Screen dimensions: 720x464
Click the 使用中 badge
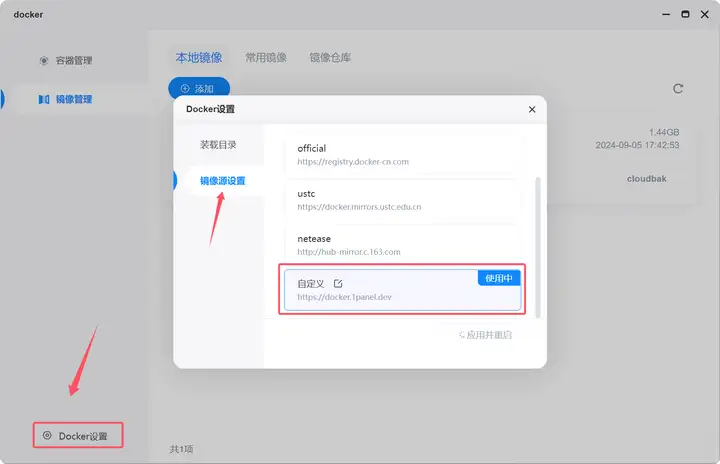coord(499,278)
